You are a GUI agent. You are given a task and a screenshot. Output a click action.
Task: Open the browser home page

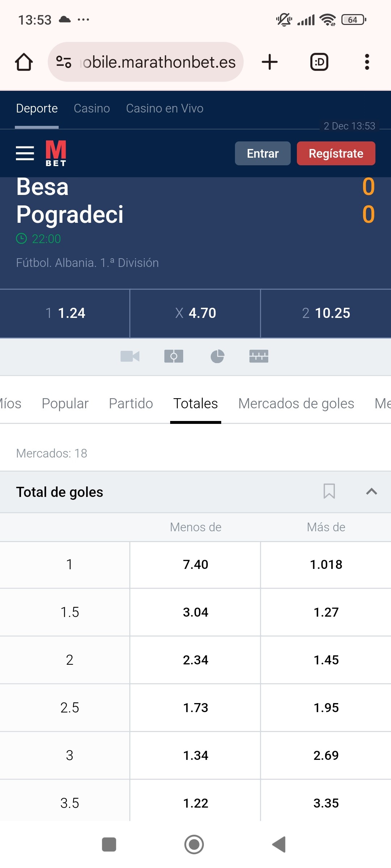[24, 62]
